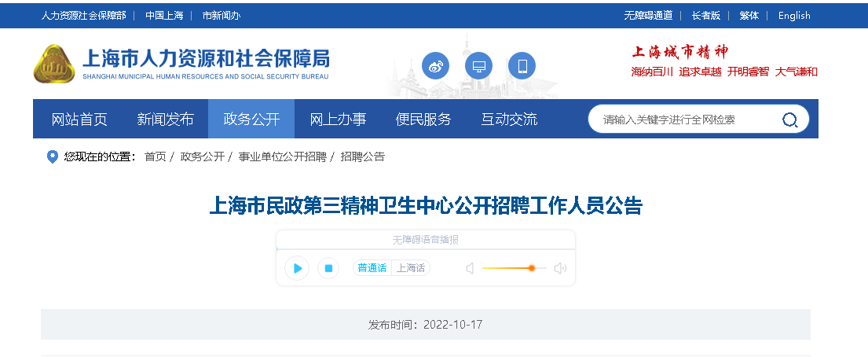
Task: Switch to 长者版 version
Action: (706, 16)
